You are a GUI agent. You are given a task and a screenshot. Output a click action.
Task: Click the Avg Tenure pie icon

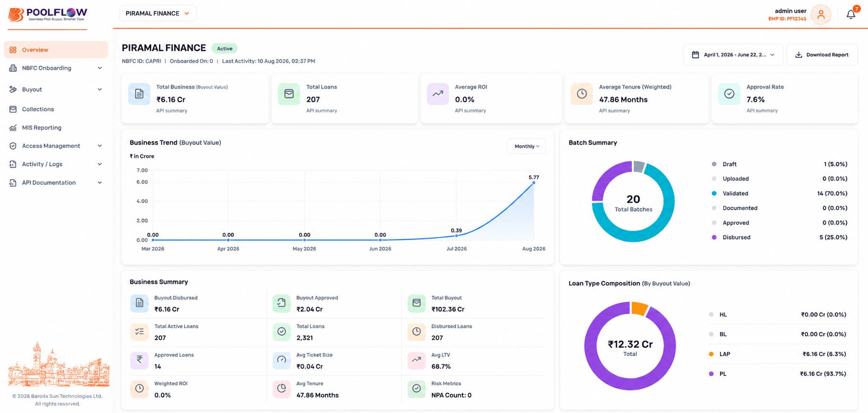coord(282,389)
